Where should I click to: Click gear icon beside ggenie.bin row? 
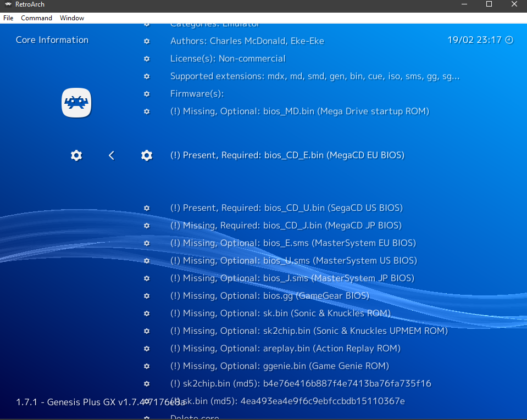pyautogui.click(x=147, y=366)
